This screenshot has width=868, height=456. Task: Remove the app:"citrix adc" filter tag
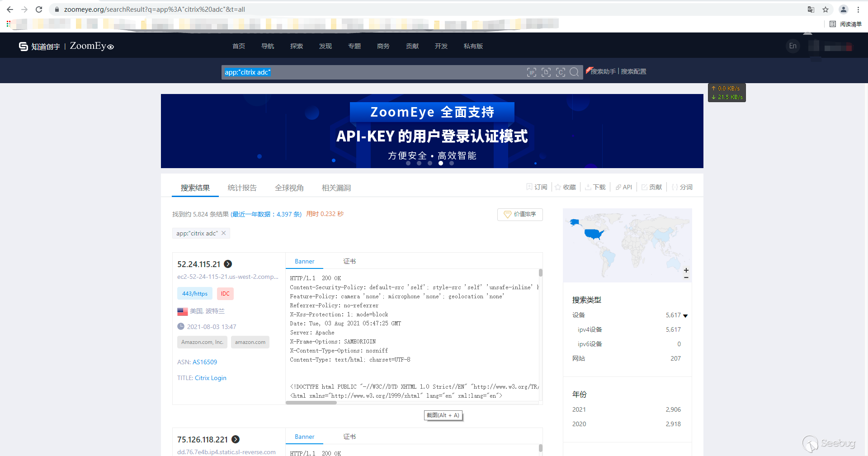coord(224,233)
